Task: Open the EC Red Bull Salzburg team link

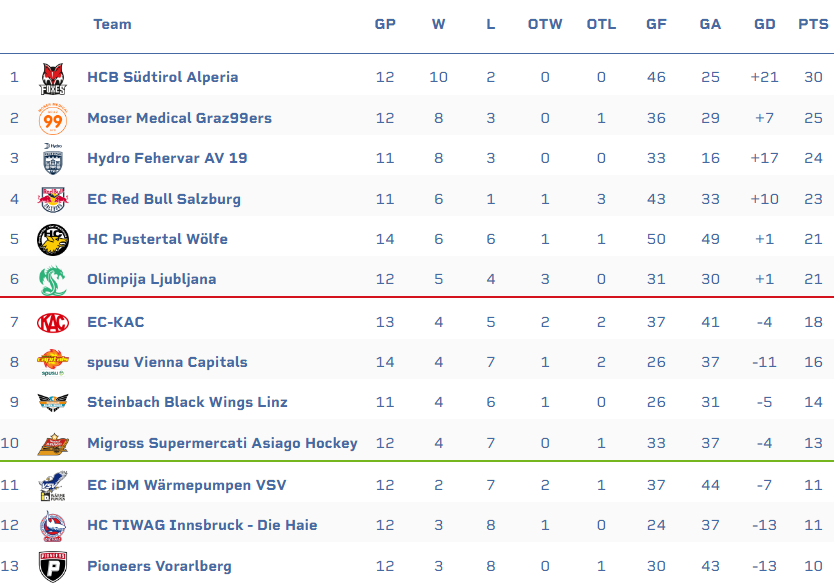Action: [164, 199]
